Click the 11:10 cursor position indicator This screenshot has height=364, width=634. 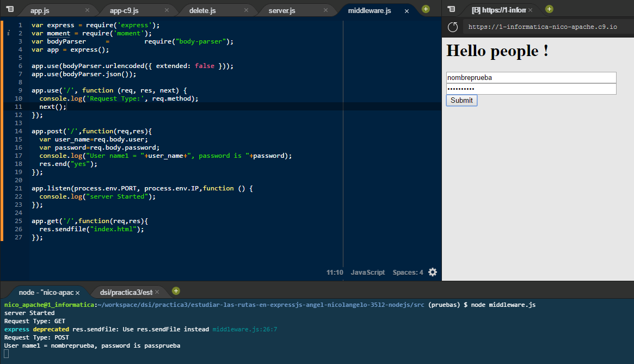(335, 272)
